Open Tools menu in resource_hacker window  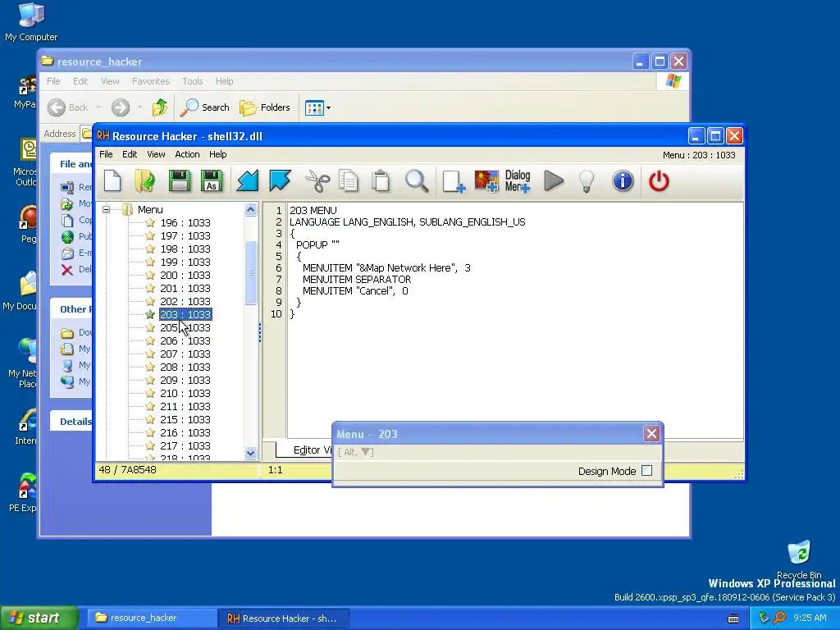192,81
